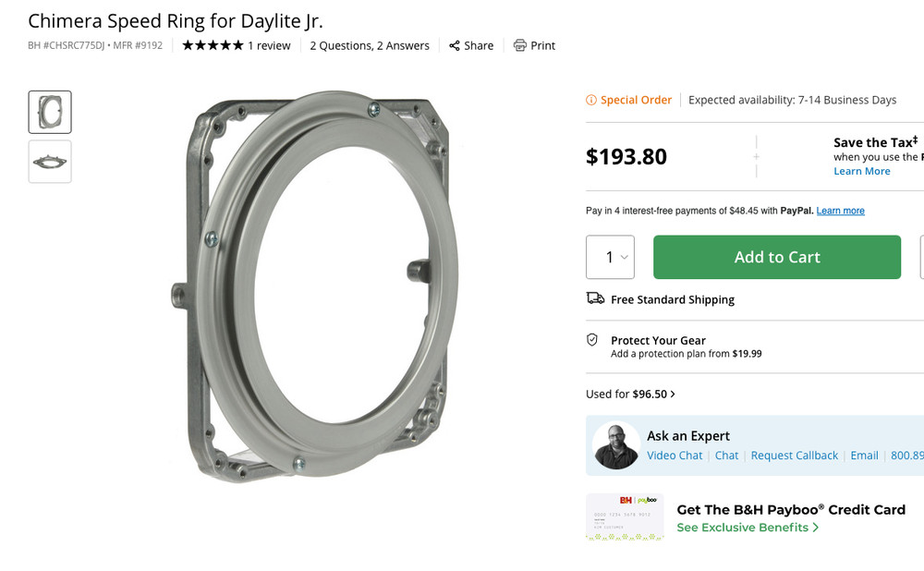Image resolution: width=924 pixels, height=571 pixels.
Task: Click the Payboo credit card image
Action: point(625,517)
